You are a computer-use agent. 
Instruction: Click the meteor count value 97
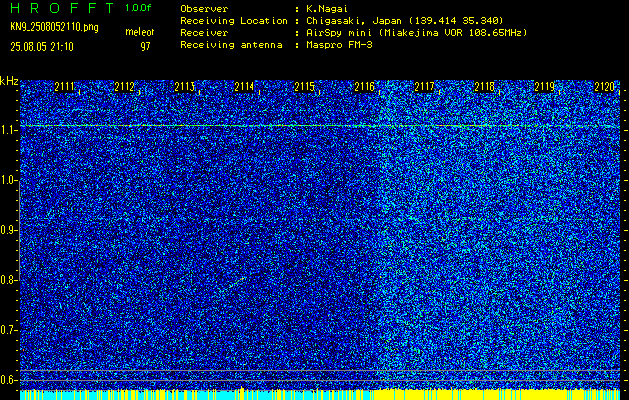(145, 47)
